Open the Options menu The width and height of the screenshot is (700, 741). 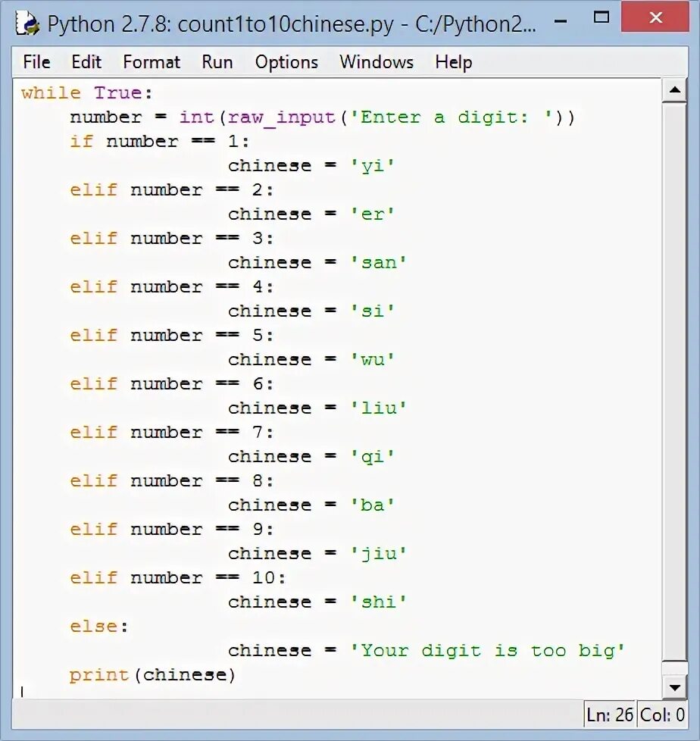[x=286, y=62]
